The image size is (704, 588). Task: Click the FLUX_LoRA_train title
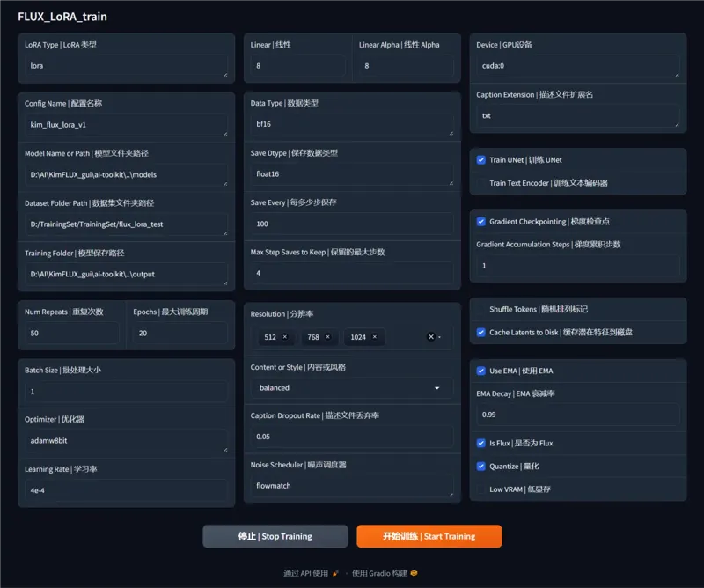click(x=62, y=17)
